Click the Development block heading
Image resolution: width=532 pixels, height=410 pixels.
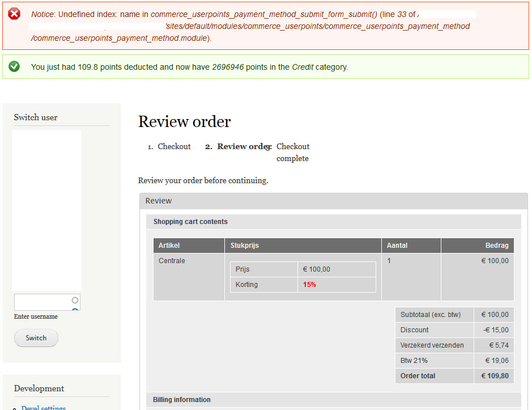pos(39,388)
